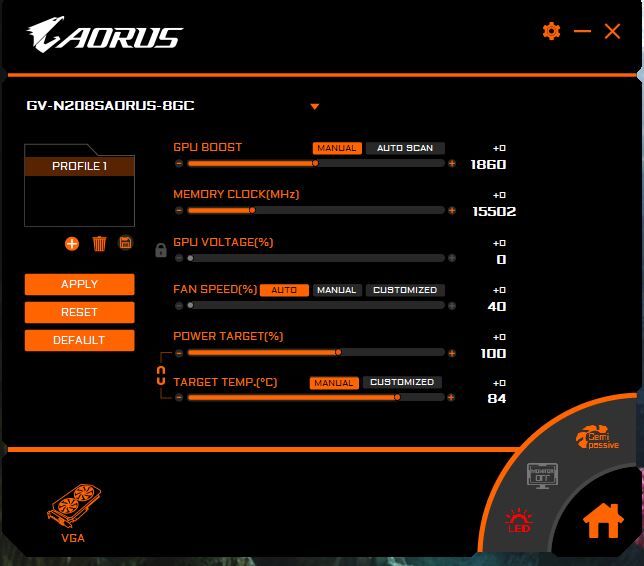Increase GPU Voltage with plus icon
This screenshot has height=566, width=644.
pos(452,258)
